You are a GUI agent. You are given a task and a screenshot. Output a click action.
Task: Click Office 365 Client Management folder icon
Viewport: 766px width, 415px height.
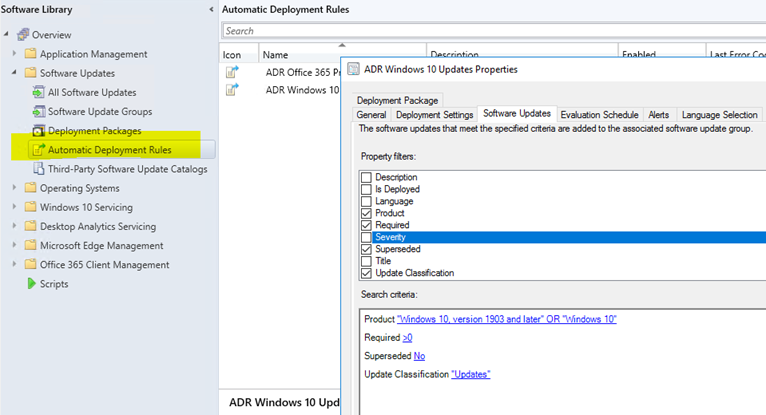click(30, 264)
